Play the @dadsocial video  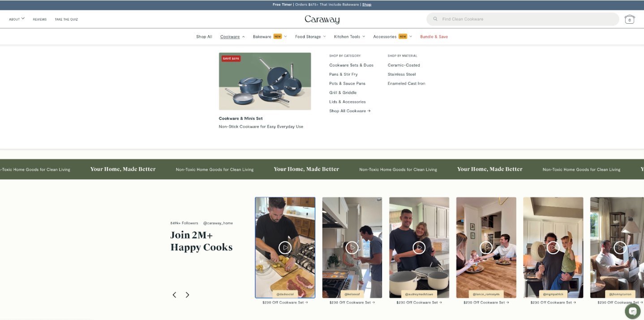[285, 247]
